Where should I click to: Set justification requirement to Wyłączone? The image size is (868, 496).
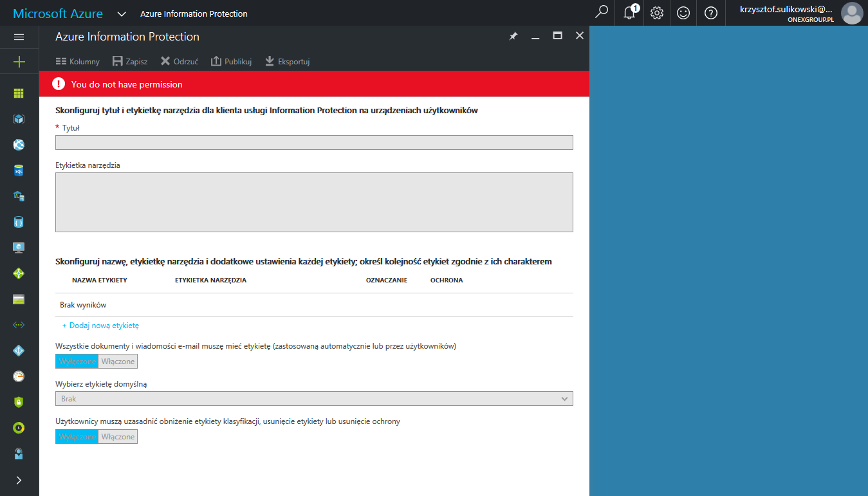77,437
